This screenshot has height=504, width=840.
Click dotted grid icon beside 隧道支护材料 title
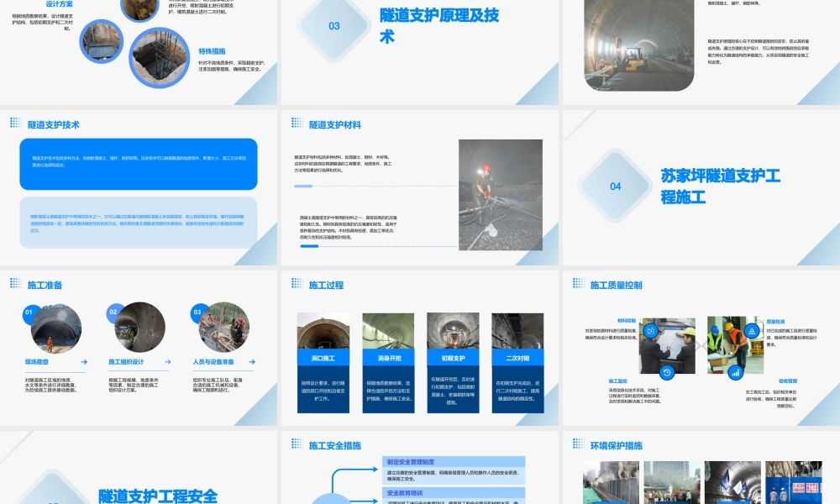(297, 123)
